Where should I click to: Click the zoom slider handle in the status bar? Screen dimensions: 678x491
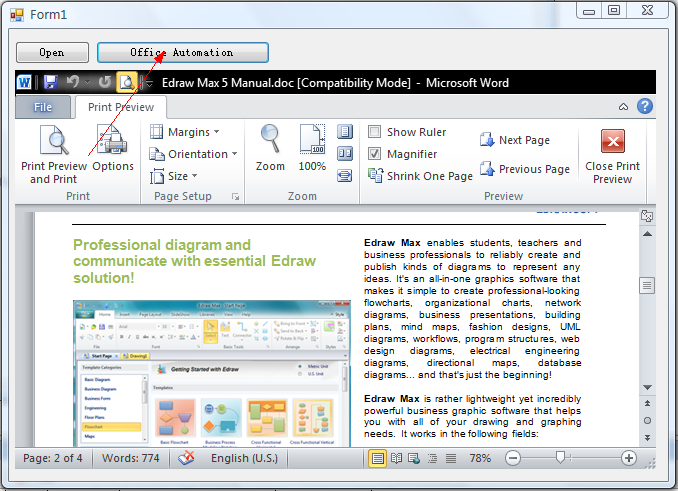pos(560,458)
